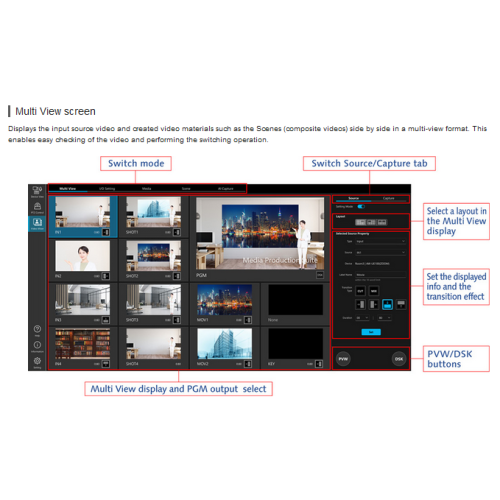Image resolution: width=500 pixels, height=500 pixels.
Task: Select the MOV2 building thumbnail
Action: [x=225, y=344]
